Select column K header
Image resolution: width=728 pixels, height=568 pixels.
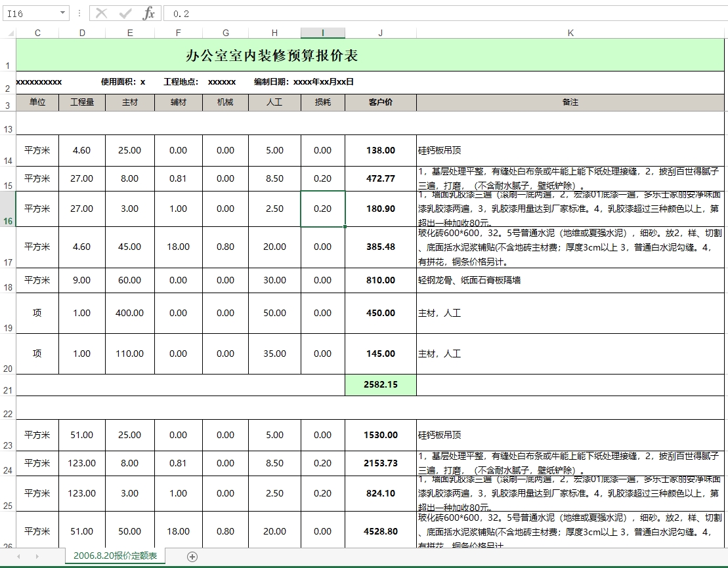tap(570, 33)
